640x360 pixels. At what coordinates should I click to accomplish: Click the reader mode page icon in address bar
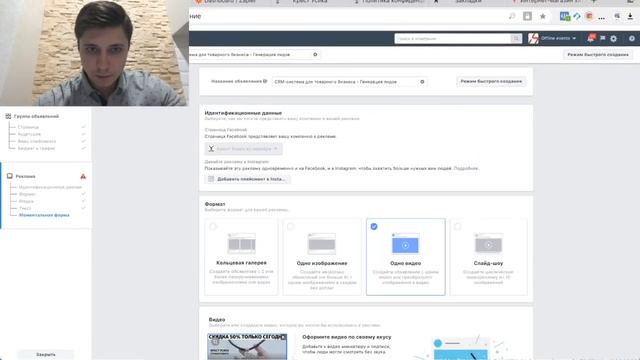tap(527, 16)
